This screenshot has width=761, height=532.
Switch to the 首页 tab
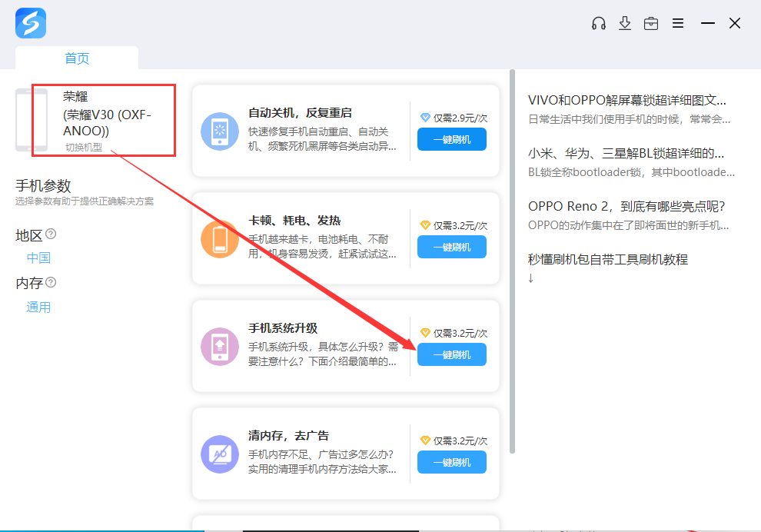click(x=77, y=58)
